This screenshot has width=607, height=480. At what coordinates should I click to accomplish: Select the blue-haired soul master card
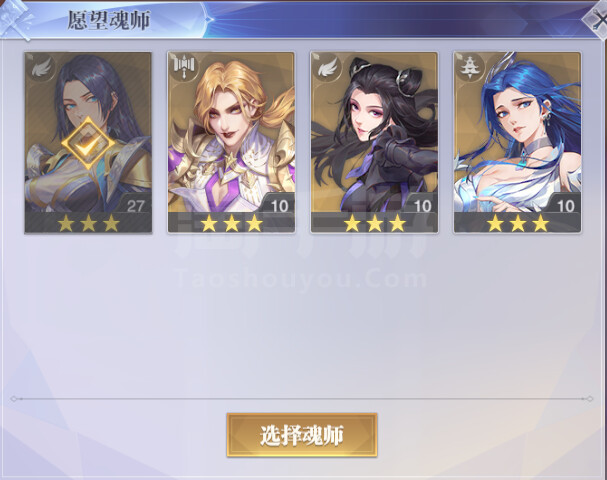click(x=517, y=142)
